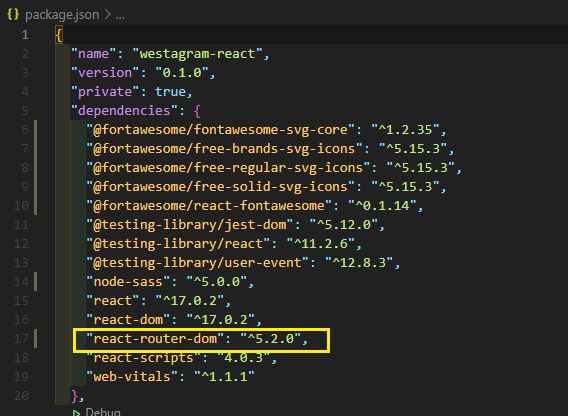Click "@fortawesome/fontawesome-svg-core" key
The image size is (568, 416).
[x=221, y=130]
